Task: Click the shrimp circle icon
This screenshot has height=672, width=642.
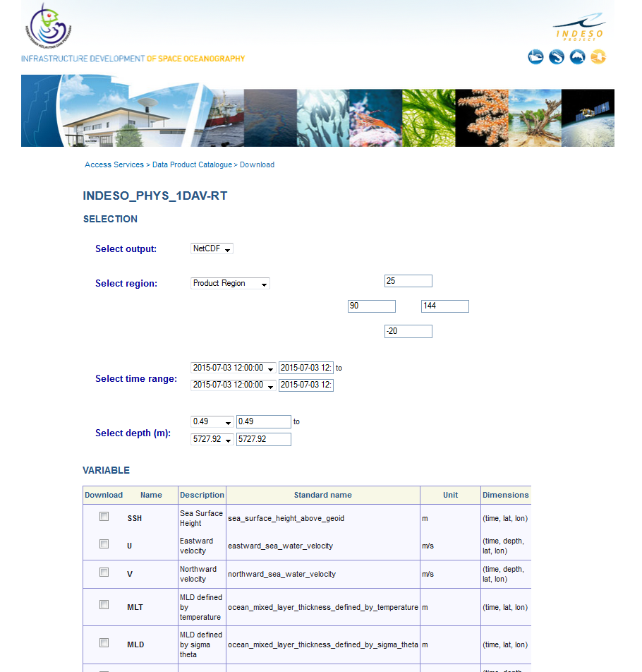Action: 557,56
